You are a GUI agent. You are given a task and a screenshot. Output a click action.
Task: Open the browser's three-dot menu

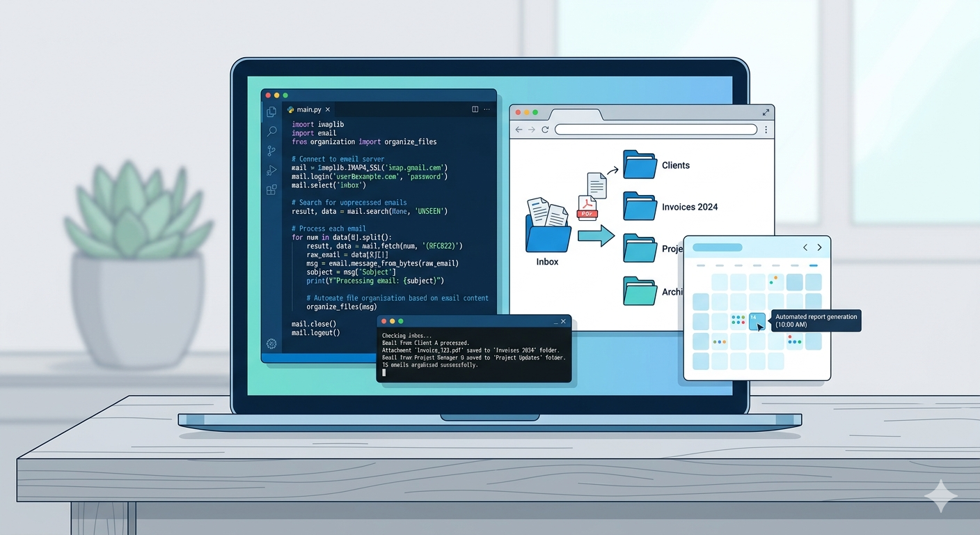[766, 130]
